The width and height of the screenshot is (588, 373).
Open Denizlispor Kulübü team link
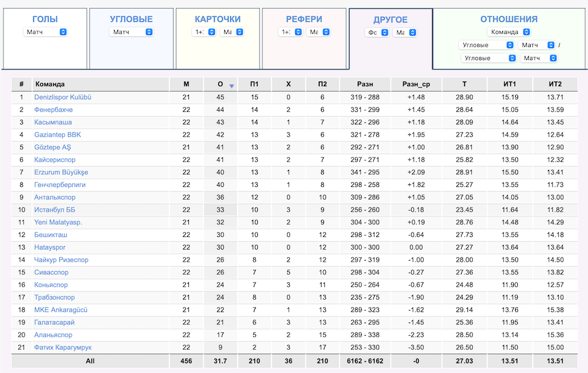[x=63, y=97]
